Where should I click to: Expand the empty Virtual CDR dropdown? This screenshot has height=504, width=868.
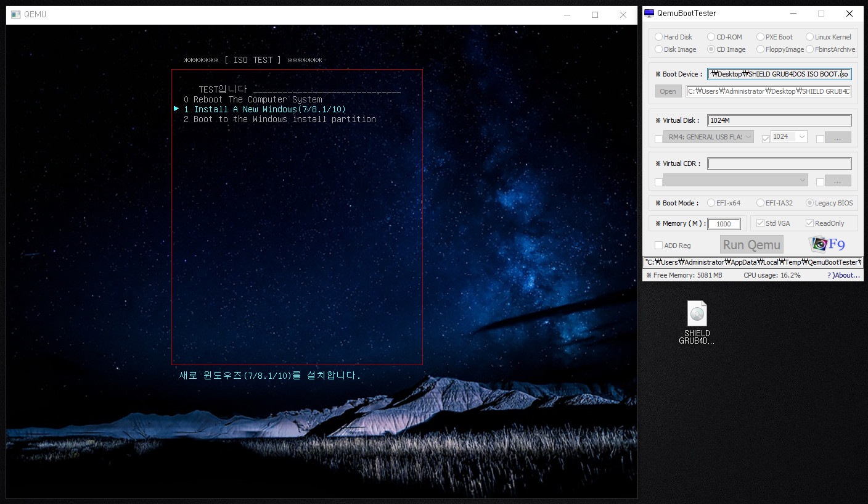(x=735, y=180)
